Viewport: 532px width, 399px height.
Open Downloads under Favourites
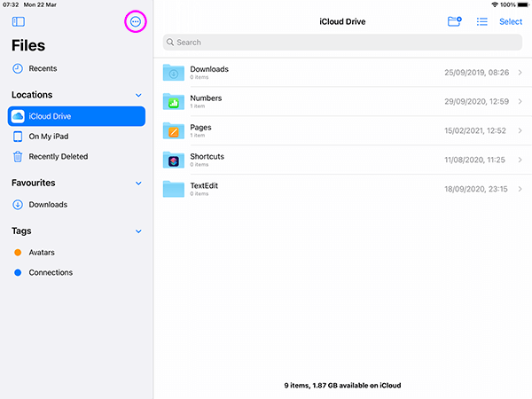click(x=47, y=205)
